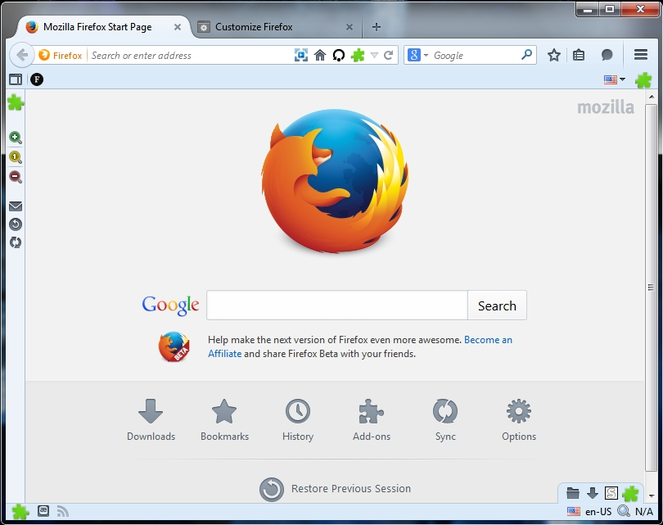Click the black circular F icon

(x=37, y=79)
